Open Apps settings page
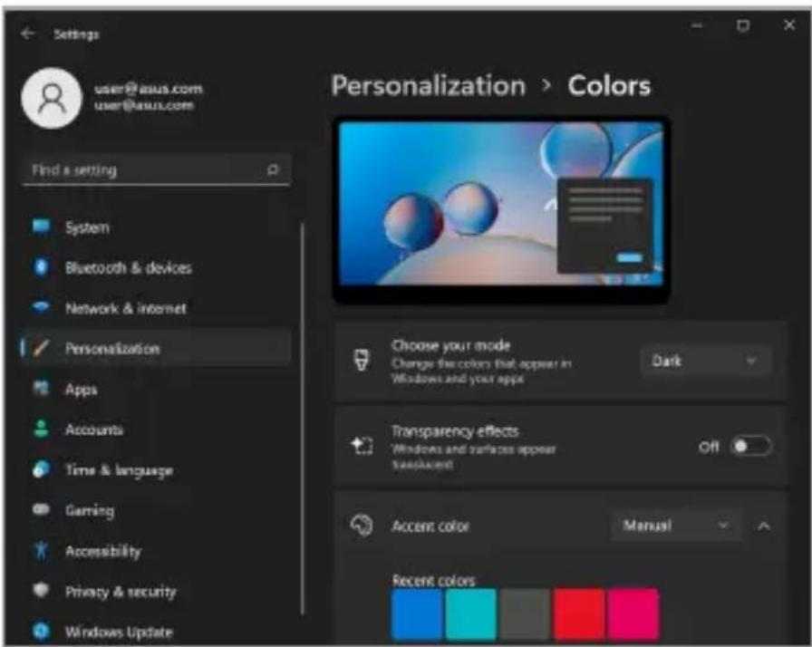Screen dimensions: 812x647 (155, 389)
